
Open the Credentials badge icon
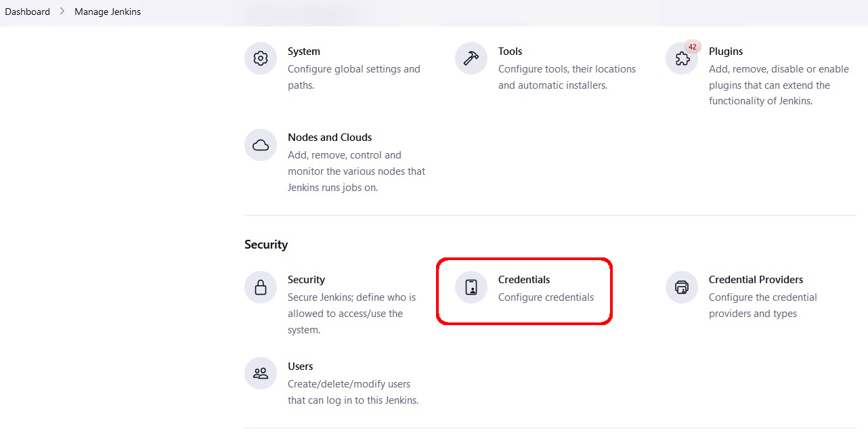471,287
